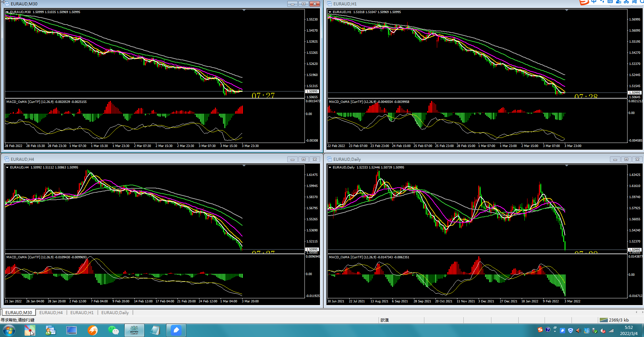Click the blue help question mark tray icon
This screenshot has width=644, height=337.
[x=548, y=330]
